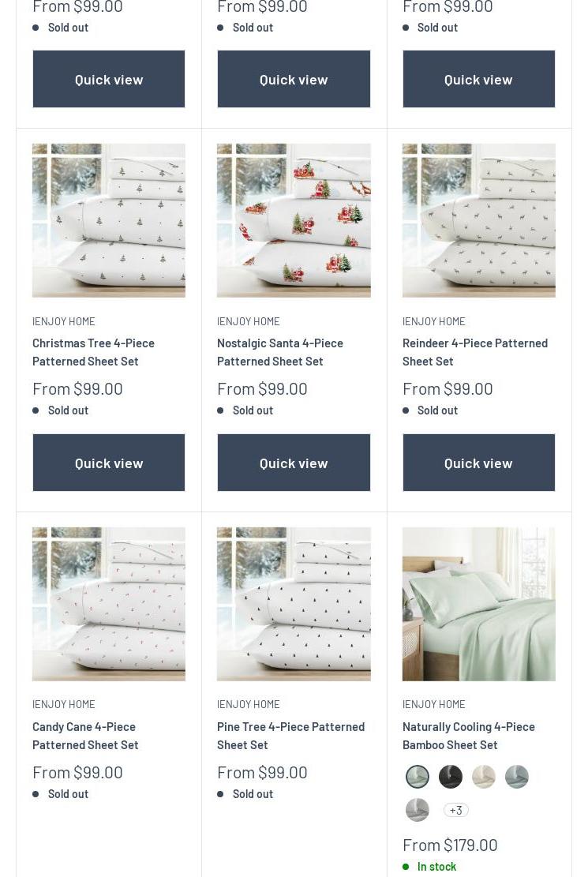Quick view the Christmas Tree sheet set
The height and width of the screenshot is (877, 588).
tap(109, 463)
